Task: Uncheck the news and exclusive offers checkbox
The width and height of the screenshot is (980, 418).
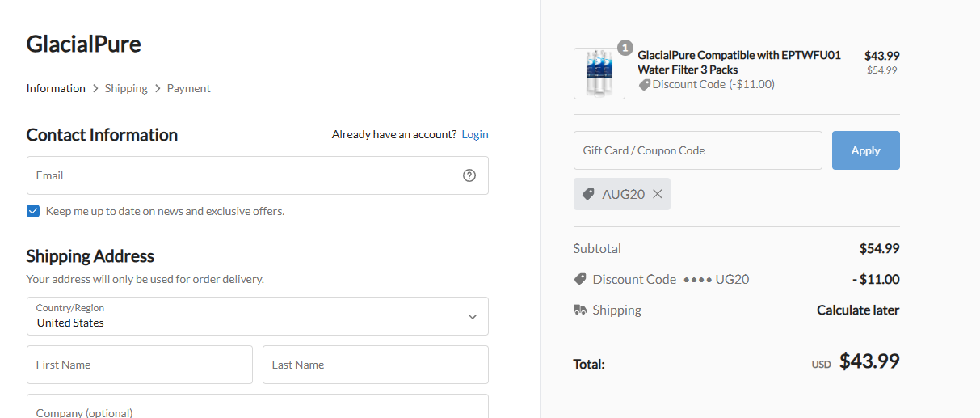Action: (x=33, y=211)
